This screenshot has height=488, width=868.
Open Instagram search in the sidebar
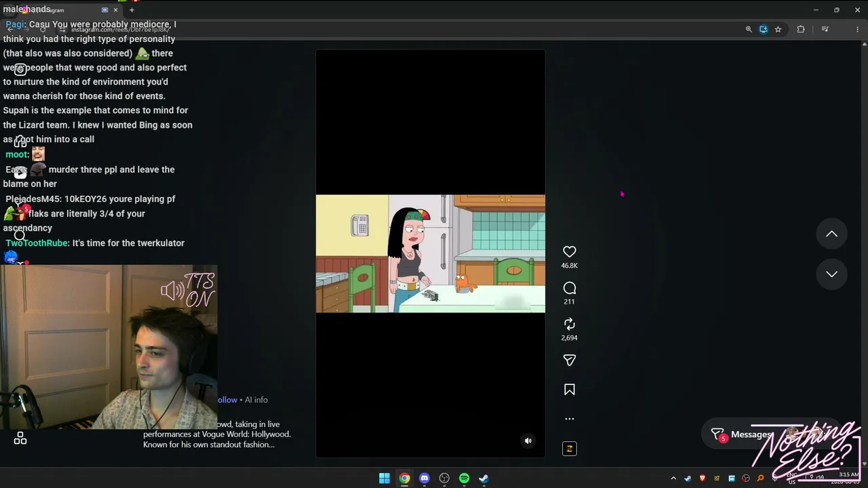click(20, 235)
